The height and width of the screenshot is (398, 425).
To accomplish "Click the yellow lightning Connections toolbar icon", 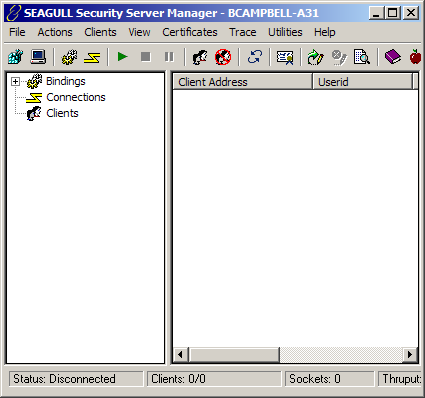I will point(92,57).
